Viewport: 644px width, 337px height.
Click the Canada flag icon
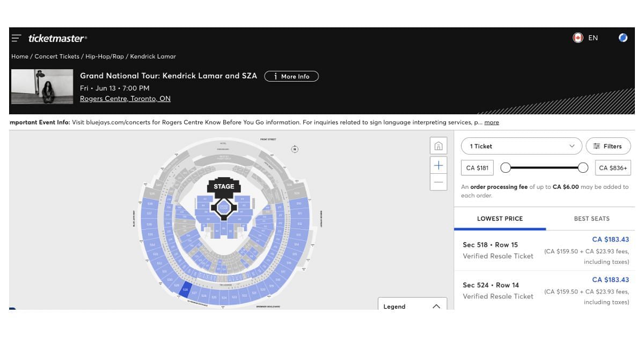click(x=578, y=38)
